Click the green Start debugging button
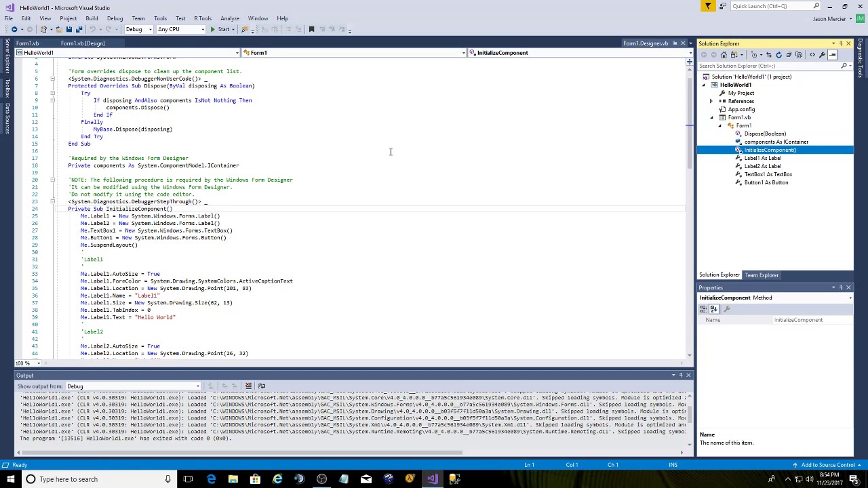 220,29
